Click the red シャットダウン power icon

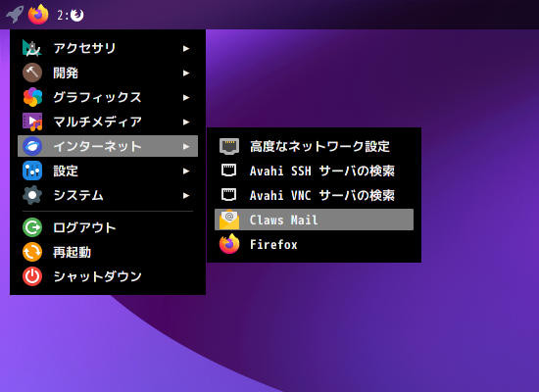tap(32, 276)
